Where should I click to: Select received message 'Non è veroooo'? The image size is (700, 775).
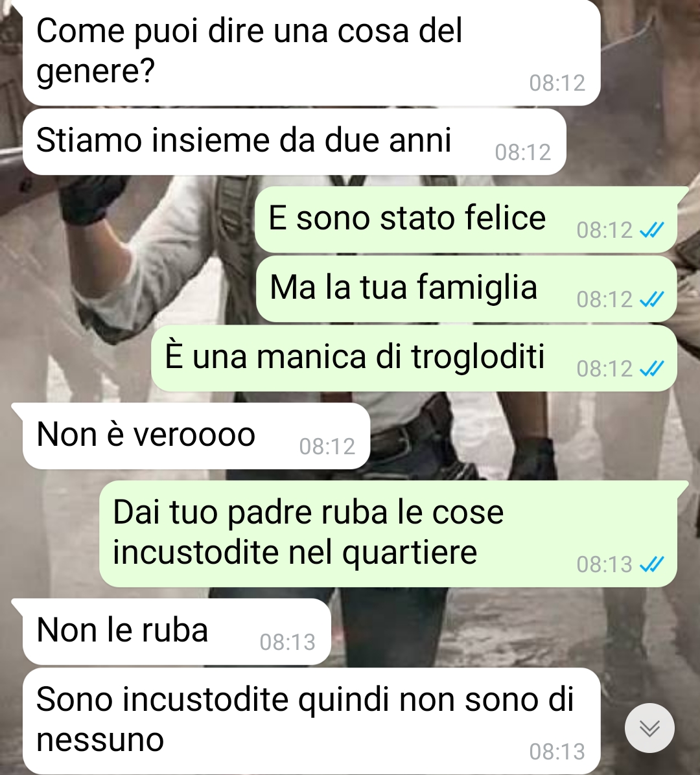point(196,436)
